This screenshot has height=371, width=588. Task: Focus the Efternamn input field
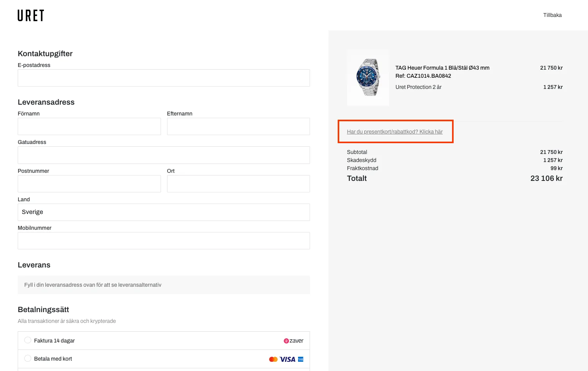pos(238,126)
